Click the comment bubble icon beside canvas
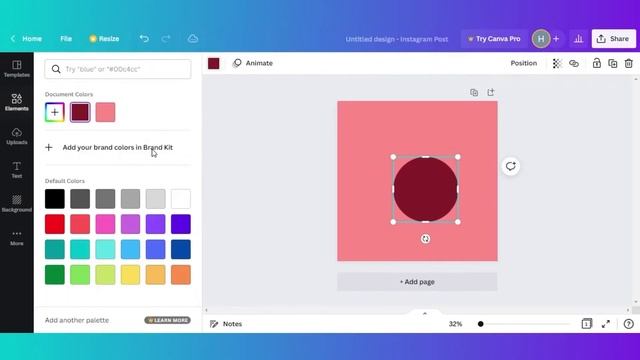Image resolution: width=640 pixels, height=360 pixels. [511, 166]
